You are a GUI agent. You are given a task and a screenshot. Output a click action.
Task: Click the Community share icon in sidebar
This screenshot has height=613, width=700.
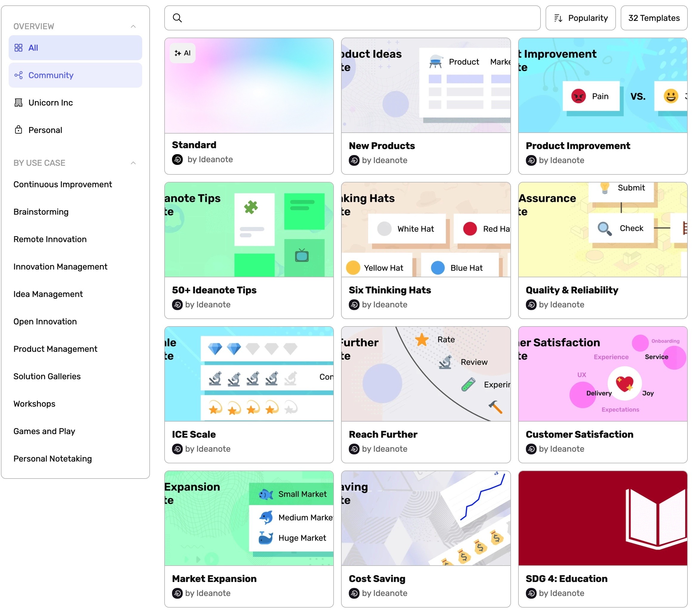[x=18, y=75]
